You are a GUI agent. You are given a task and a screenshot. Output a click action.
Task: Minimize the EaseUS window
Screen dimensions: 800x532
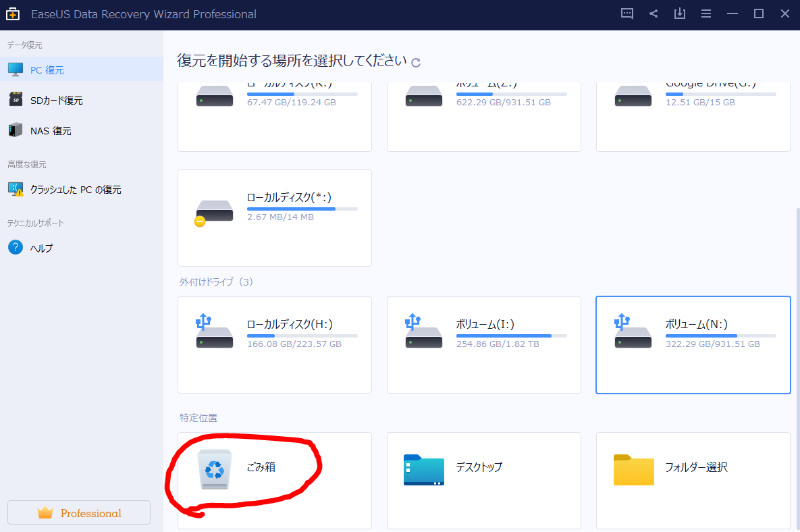coord(732,14)
